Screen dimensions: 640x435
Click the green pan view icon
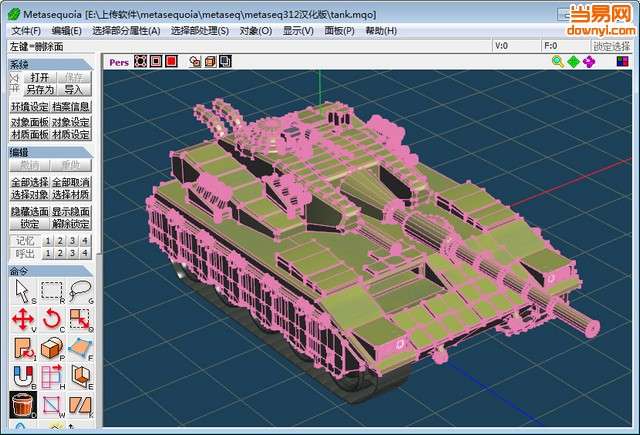(573, 62)
